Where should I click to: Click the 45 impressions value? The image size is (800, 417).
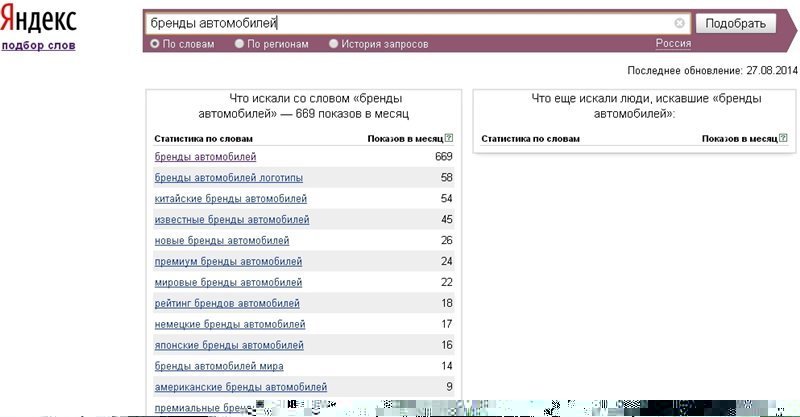(447, 219)
